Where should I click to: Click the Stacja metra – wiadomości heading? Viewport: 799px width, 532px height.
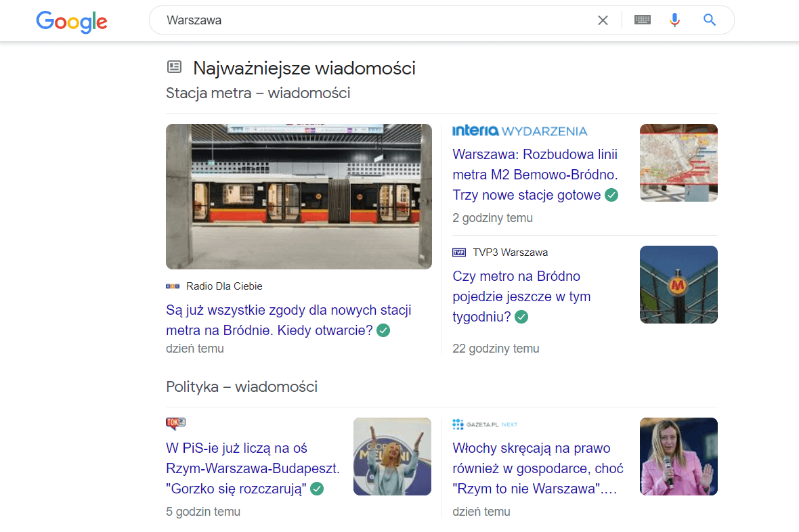[259, 93]
